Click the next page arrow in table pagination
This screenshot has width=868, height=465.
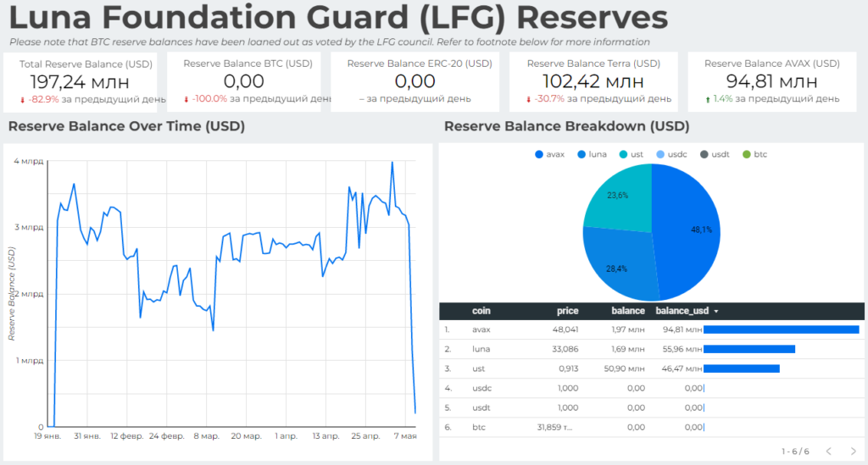coord(850,451)
